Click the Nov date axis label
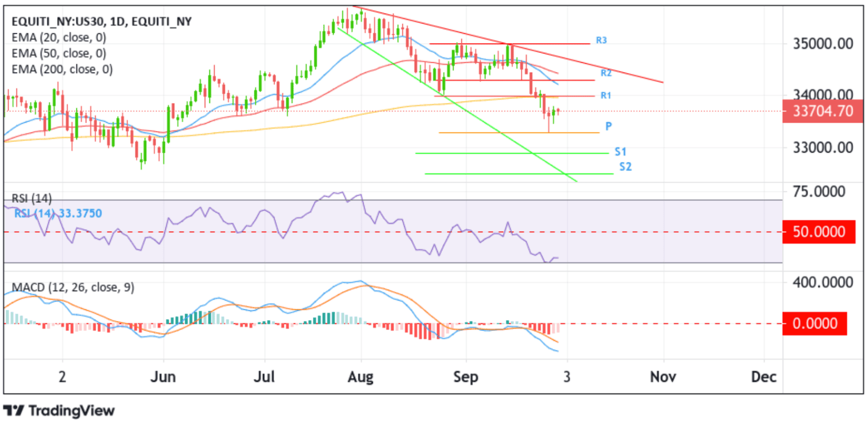The width and height of the screenshot is (868, 427). pos(663,377)
